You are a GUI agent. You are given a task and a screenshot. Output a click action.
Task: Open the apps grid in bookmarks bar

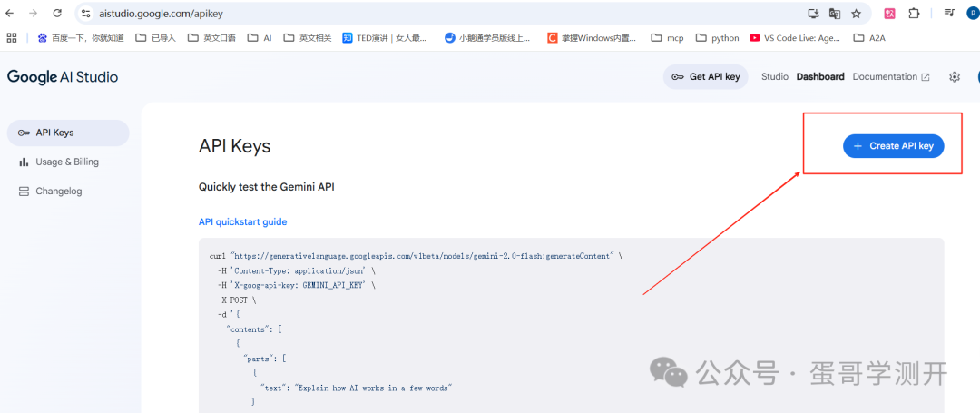(11, 38)
